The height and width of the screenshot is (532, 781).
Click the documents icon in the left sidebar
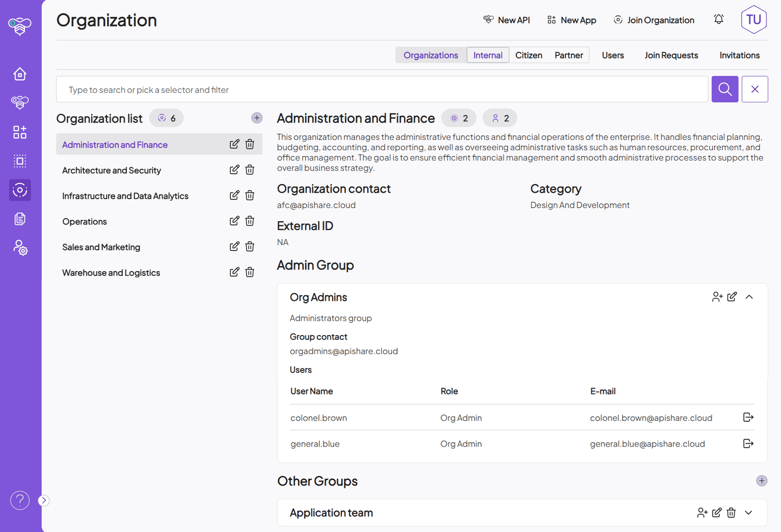(19, 219)
